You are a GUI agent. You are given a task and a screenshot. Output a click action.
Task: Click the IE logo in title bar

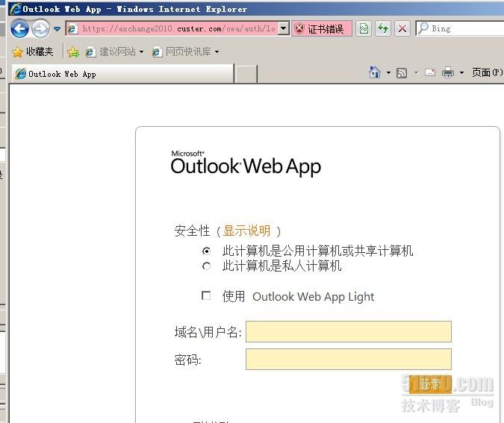click(x=16, y=9)
